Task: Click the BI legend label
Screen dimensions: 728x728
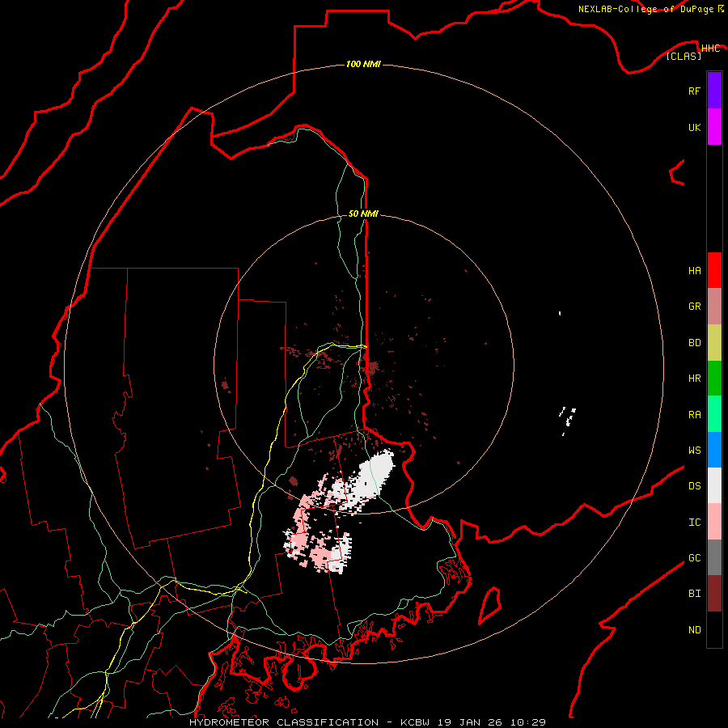Action: pyautogui.click(x=694, y=594)
